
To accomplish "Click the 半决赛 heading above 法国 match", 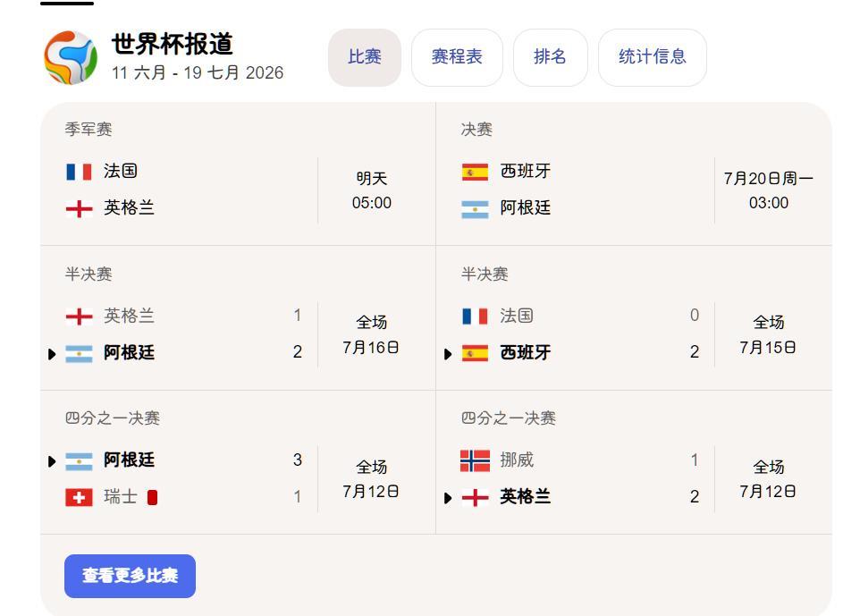I will click(x=485, y=274).
